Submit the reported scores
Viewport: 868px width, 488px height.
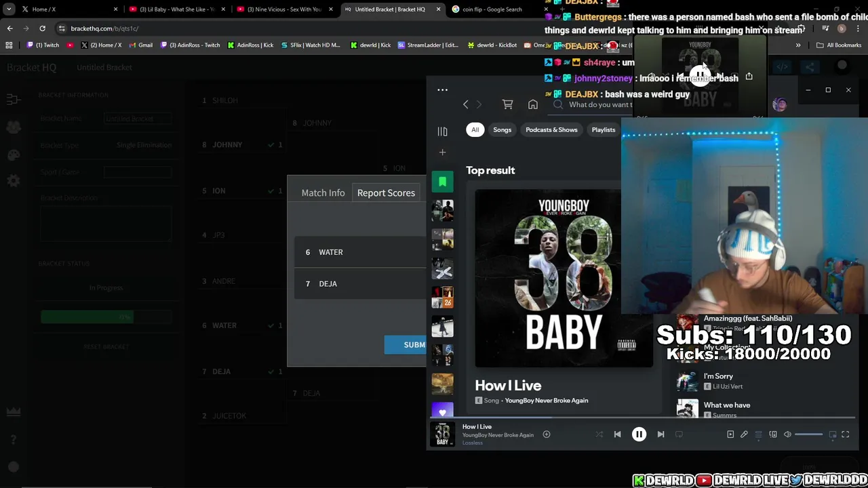tap(406, 345)
